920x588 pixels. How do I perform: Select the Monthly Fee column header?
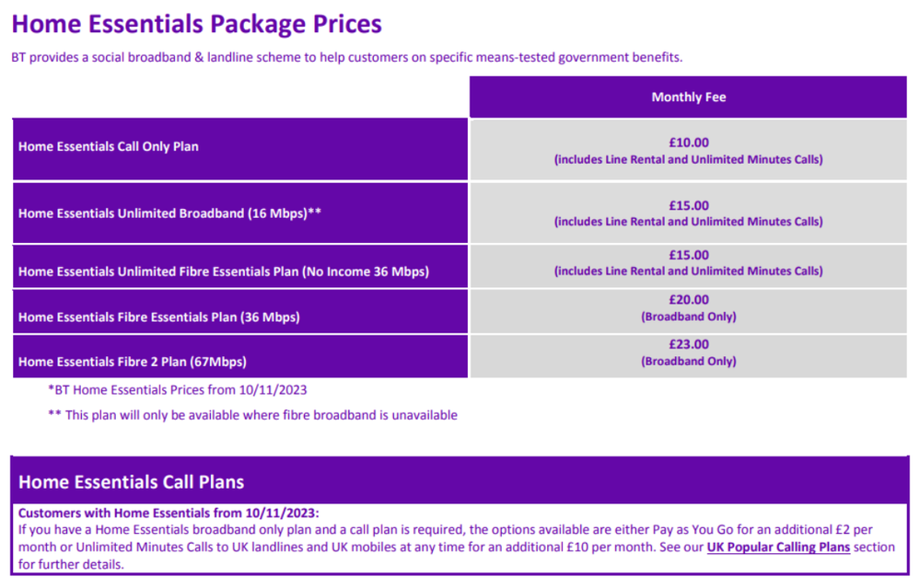coord(688,97)
